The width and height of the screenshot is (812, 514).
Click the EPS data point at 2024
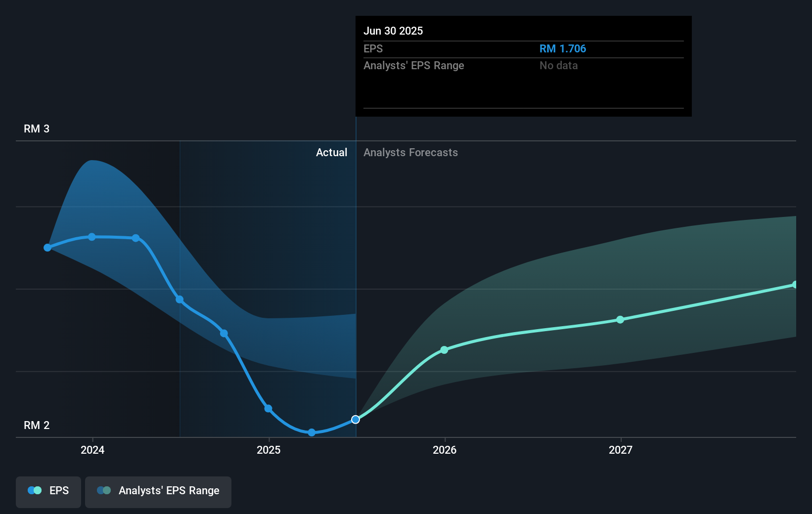[x=92, y=237]
